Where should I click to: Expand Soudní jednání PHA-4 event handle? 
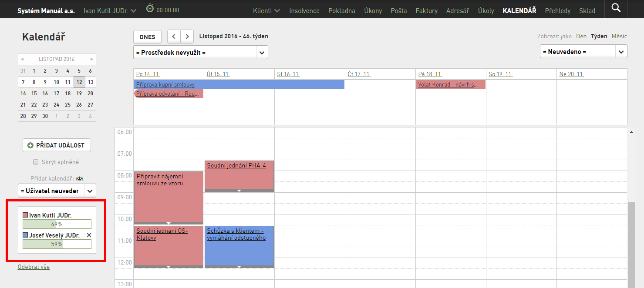tap(239, 191)
